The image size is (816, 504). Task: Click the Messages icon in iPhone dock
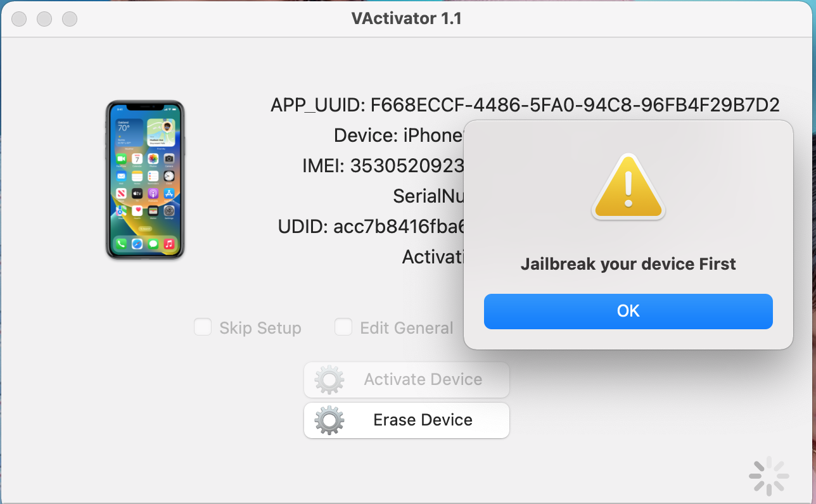(153, 243)
